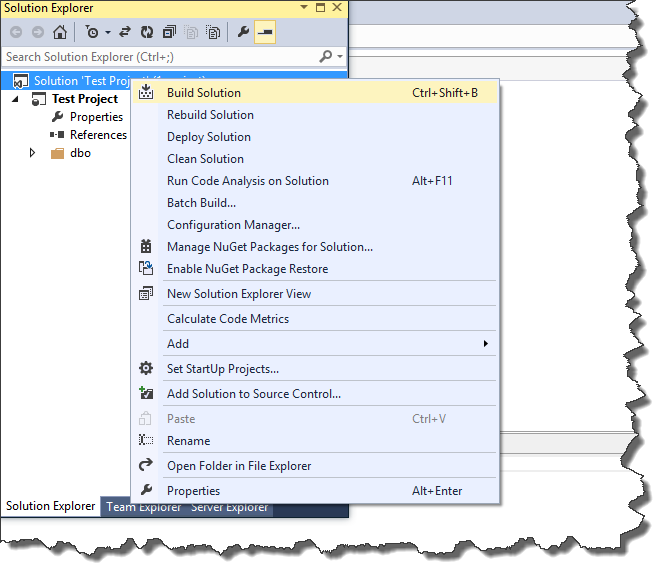Select Enable NuGet Package Restore
667x581 pixels.
tap(315, 269)
